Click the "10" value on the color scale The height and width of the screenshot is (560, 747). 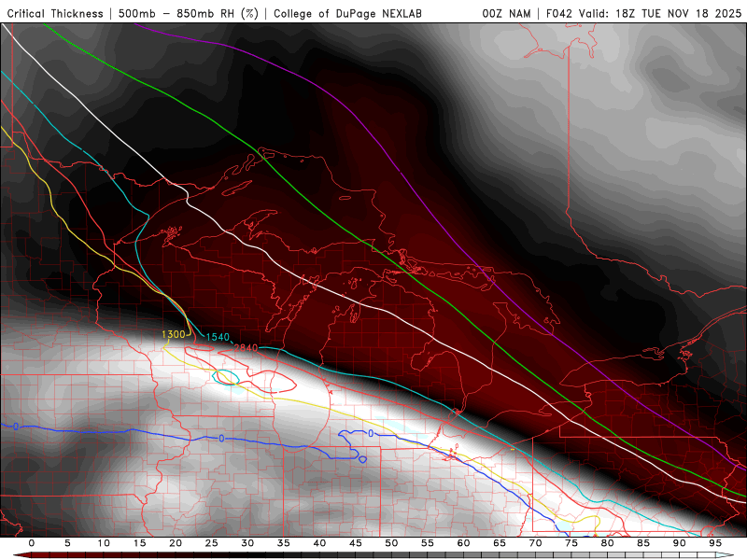pyautogui.click(x=104, y=543)
